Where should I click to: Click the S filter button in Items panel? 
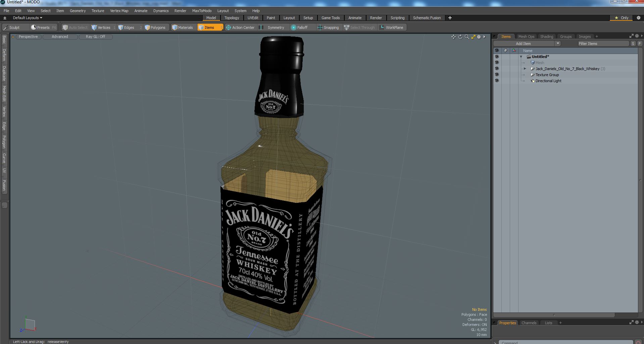point(633,44)
